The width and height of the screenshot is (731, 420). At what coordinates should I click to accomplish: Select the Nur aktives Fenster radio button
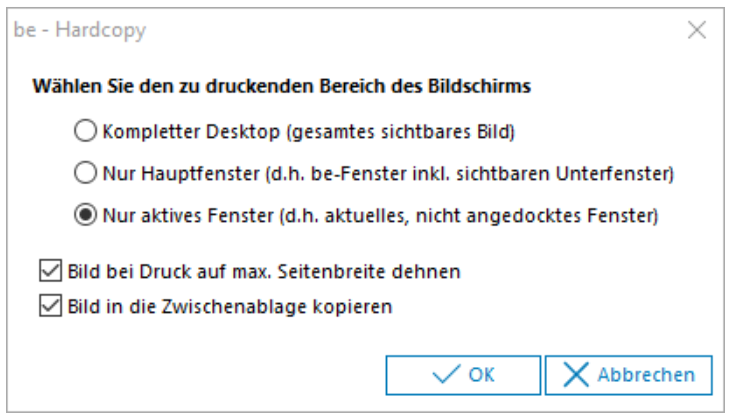pos(85,215)
